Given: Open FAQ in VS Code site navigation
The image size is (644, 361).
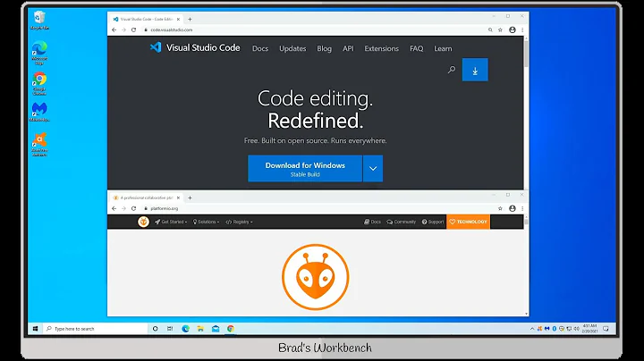Looking at the screenshot, I should point(416,48).
